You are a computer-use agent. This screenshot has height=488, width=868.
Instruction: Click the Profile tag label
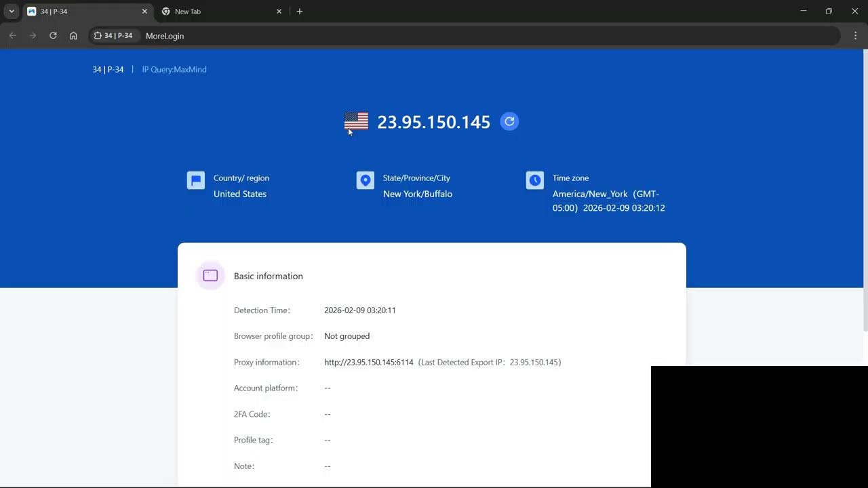click(x=254, y=440)
